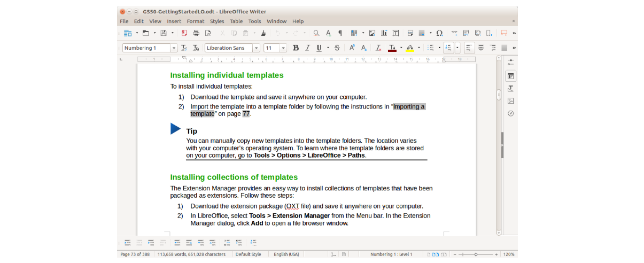644x263 pixels.
Task: Click Default Style in status bar
Action: point(248,254)
